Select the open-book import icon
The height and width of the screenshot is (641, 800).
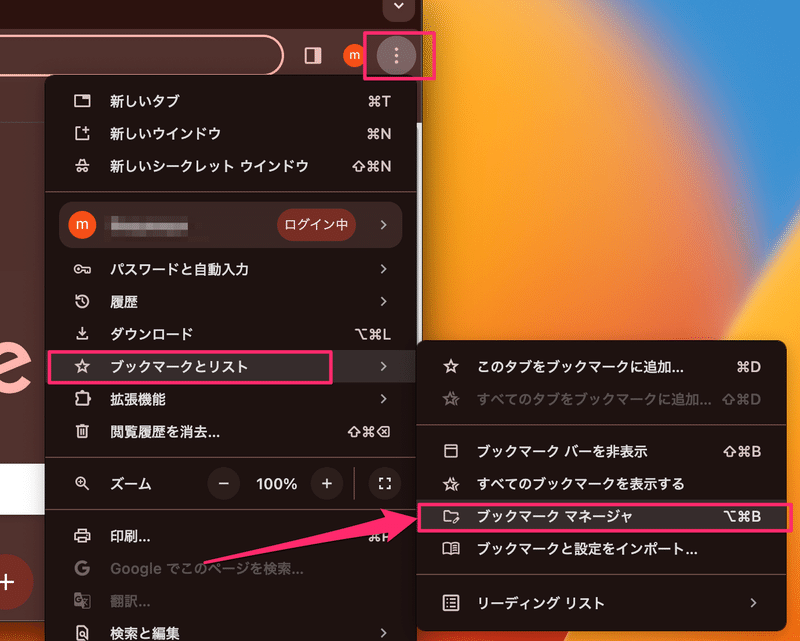(451, 549)
